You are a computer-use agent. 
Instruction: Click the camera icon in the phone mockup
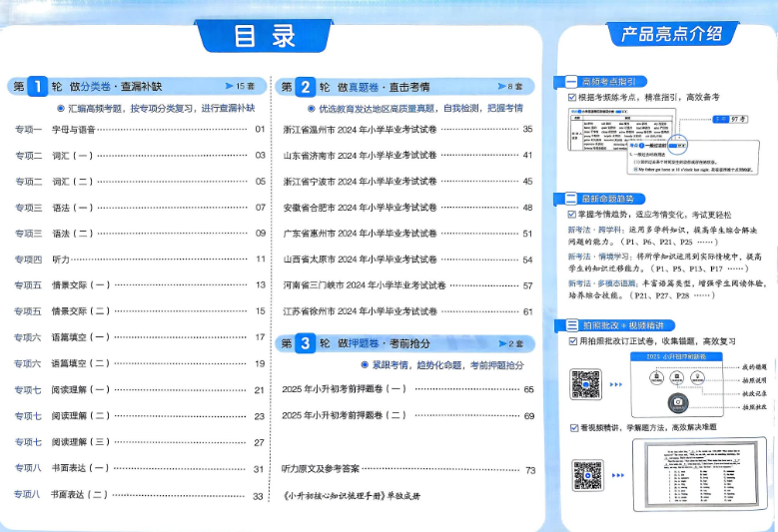[678, 402]
